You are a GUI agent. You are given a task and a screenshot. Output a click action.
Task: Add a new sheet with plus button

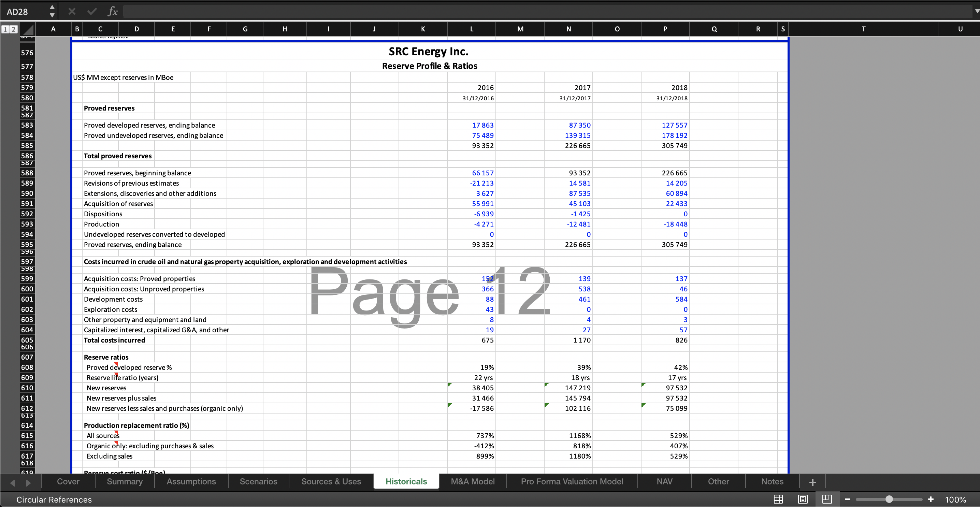(812, 482)
